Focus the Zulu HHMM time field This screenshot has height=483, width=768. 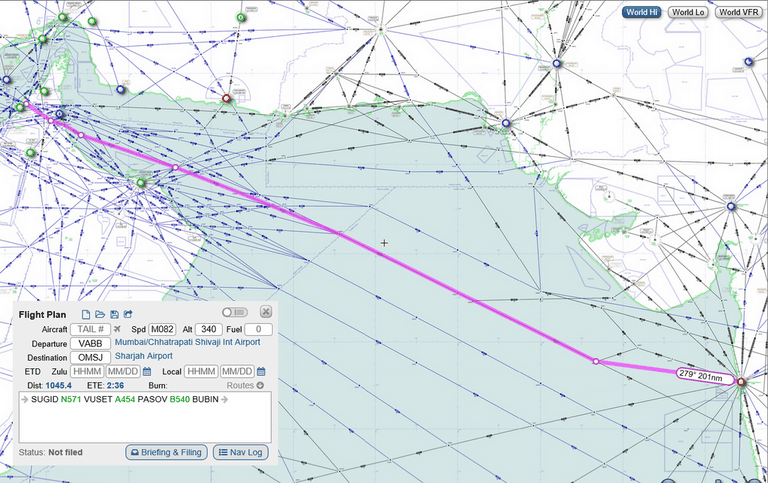pyautogui.click(x=87, y=372)
